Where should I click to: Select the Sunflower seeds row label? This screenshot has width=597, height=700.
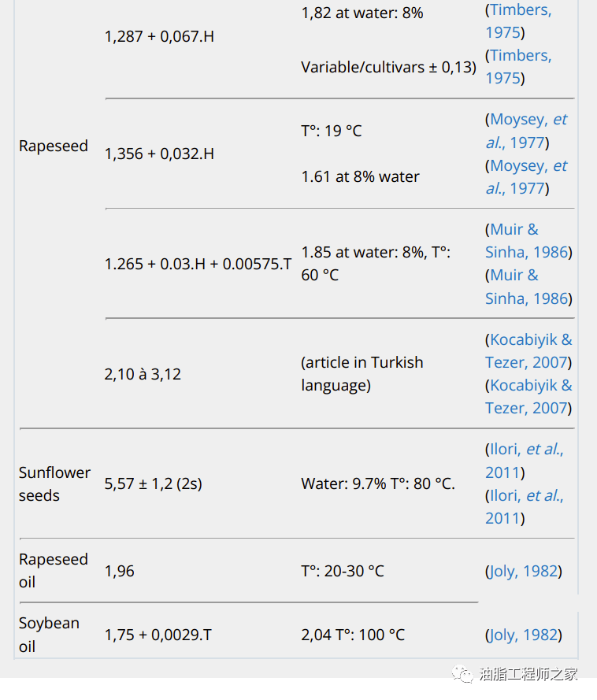pos(54,483)
